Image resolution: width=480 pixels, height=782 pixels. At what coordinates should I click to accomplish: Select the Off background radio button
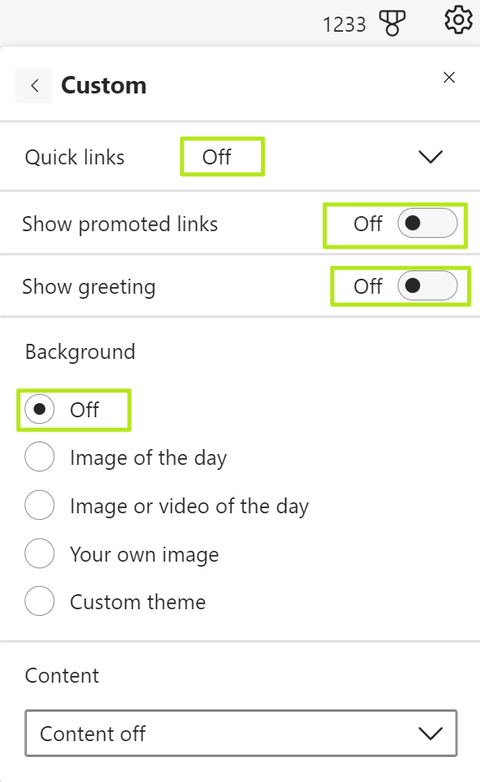click(x=39, y=409)
